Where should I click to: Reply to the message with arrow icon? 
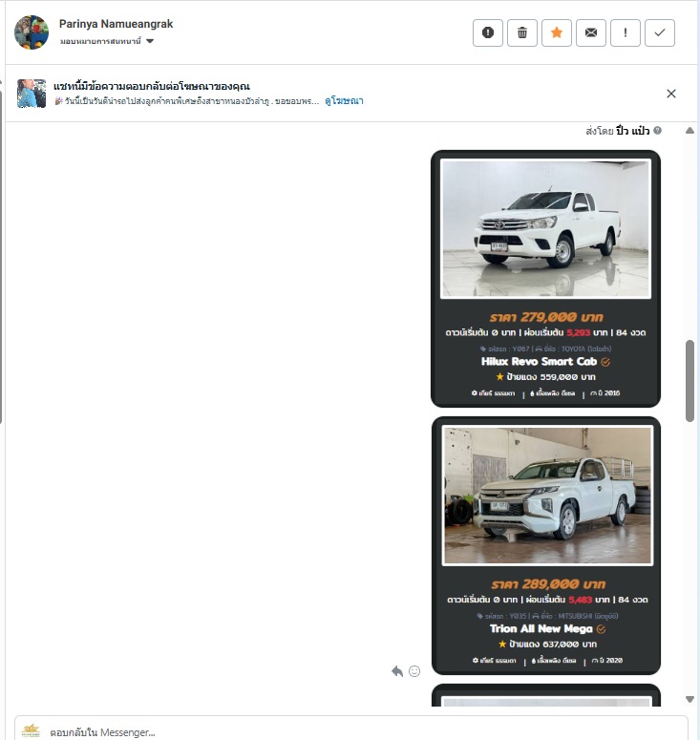397,671
